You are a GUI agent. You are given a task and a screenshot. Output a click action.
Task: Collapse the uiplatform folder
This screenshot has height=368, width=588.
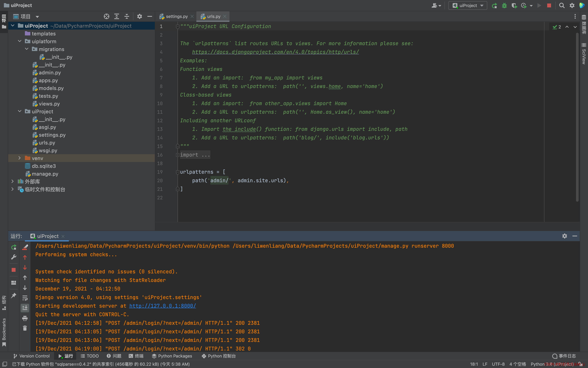20,41
